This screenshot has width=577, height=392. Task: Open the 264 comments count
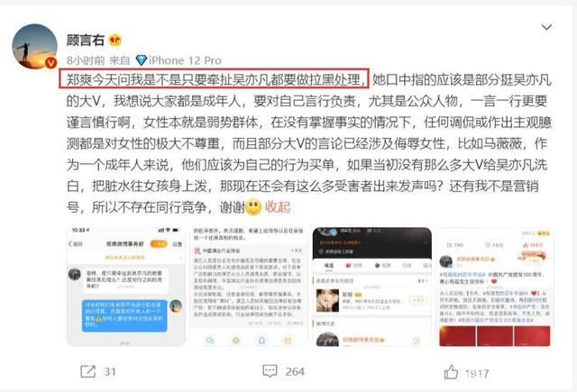(x=295, y=372)
